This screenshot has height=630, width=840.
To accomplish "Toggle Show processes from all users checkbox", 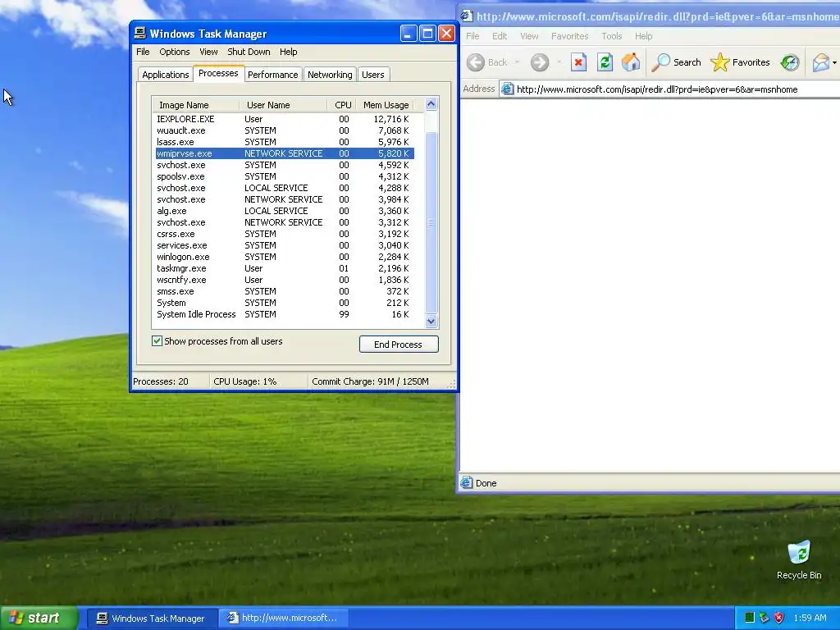I will (x=157, y=340).
